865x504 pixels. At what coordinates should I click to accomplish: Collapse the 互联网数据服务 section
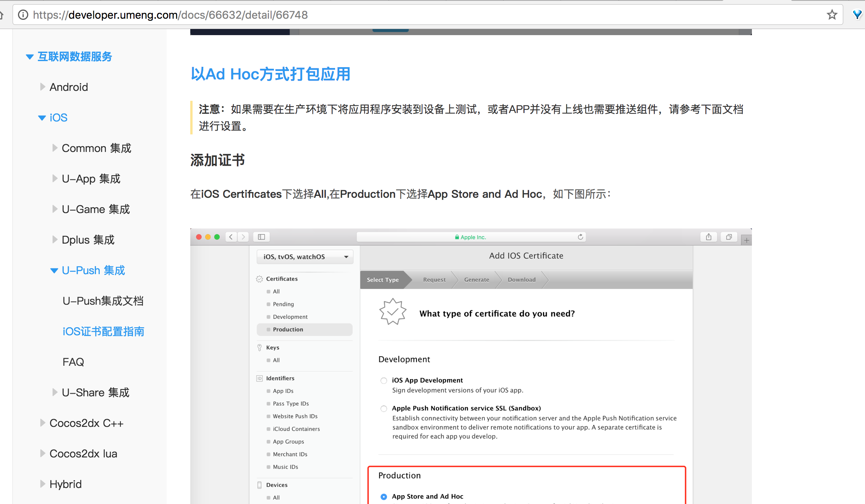point(30,57)
